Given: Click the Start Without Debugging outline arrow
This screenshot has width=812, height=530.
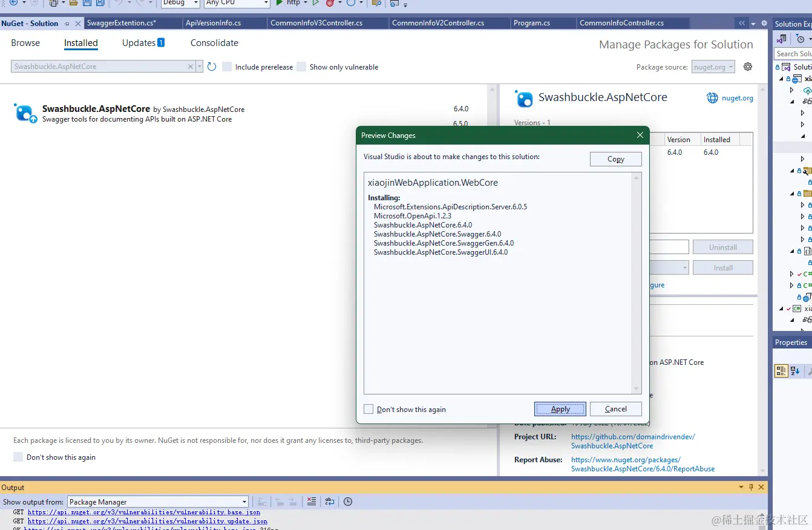Looking at the screenshot, I should tap(315, 2).
